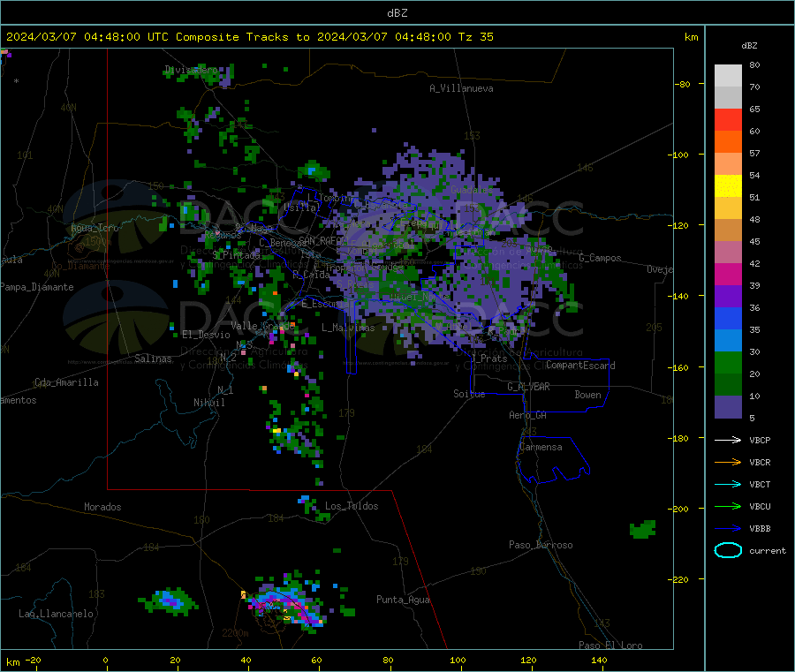
Task: Click the Soitue map label
Action: (469, 394)
